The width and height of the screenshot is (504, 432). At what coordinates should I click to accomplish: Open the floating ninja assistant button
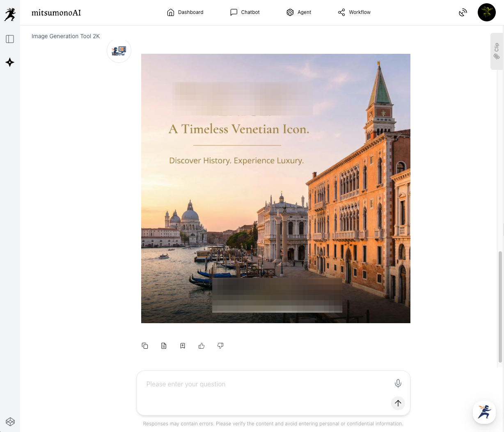484,412
